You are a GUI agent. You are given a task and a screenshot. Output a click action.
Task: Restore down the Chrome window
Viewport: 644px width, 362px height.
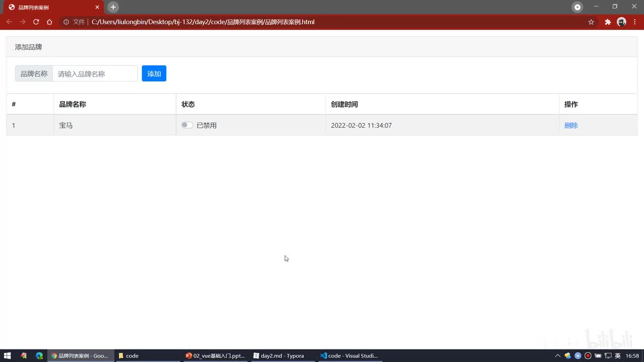[x=615, y=7]
